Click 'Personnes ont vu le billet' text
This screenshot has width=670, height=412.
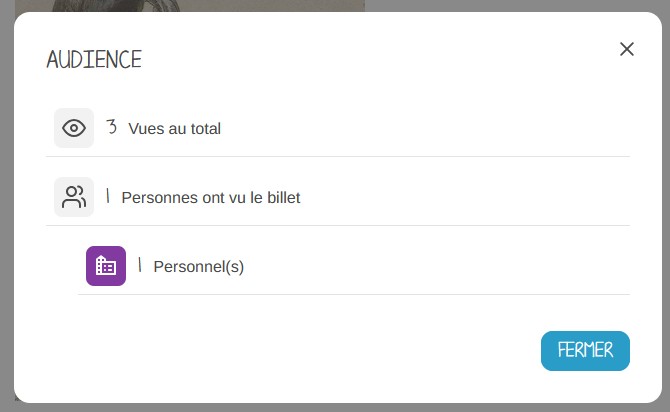pos(211,197)
